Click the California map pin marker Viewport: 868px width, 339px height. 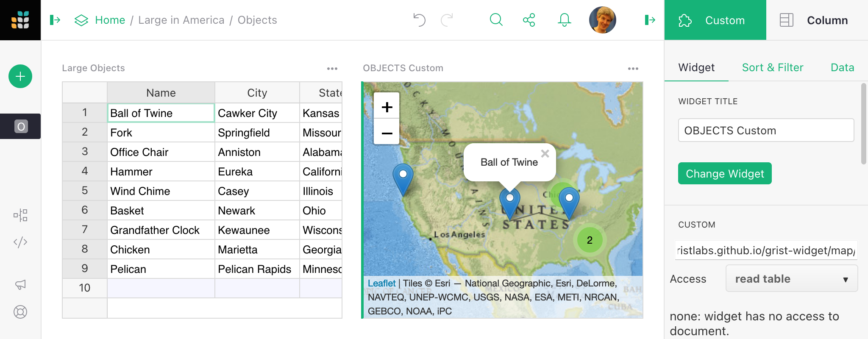(x=403, y=180)
